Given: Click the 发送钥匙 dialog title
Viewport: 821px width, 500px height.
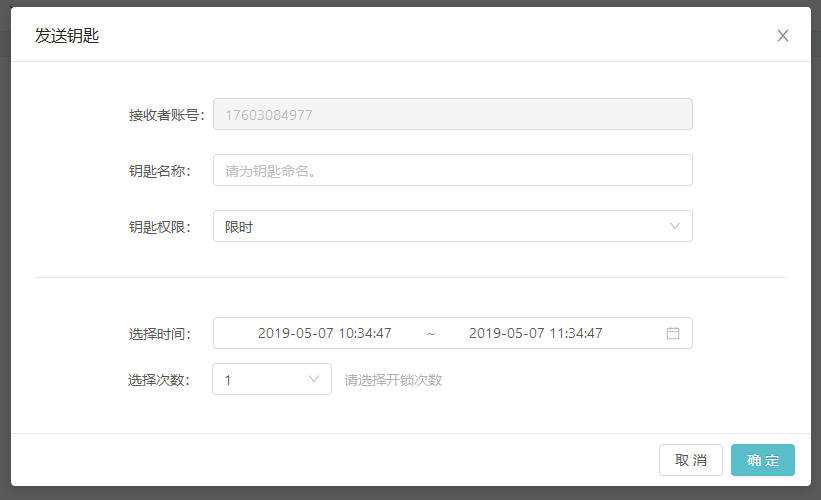Looking at the screenshot, I should 67,36.
